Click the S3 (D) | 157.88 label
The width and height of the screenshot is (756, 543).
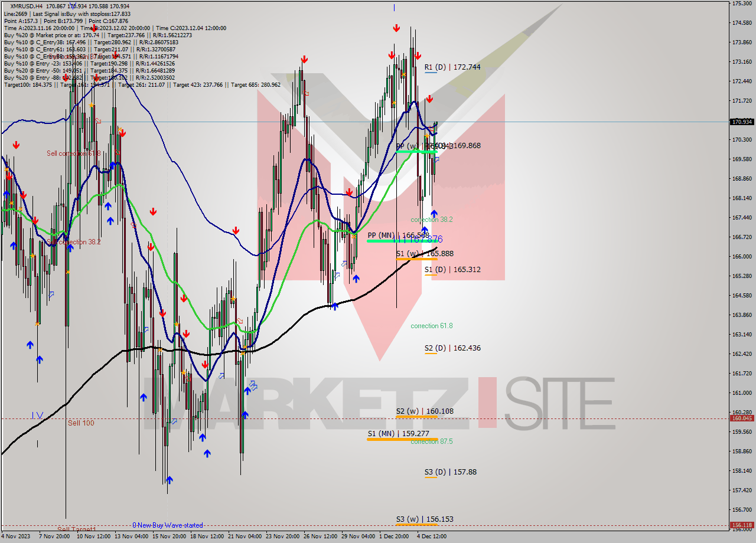click(x=450, y=472)
